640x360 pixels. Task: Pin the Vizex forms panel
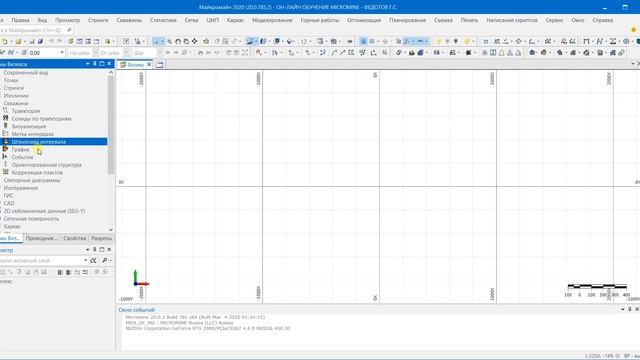click(x=95, y=64)
